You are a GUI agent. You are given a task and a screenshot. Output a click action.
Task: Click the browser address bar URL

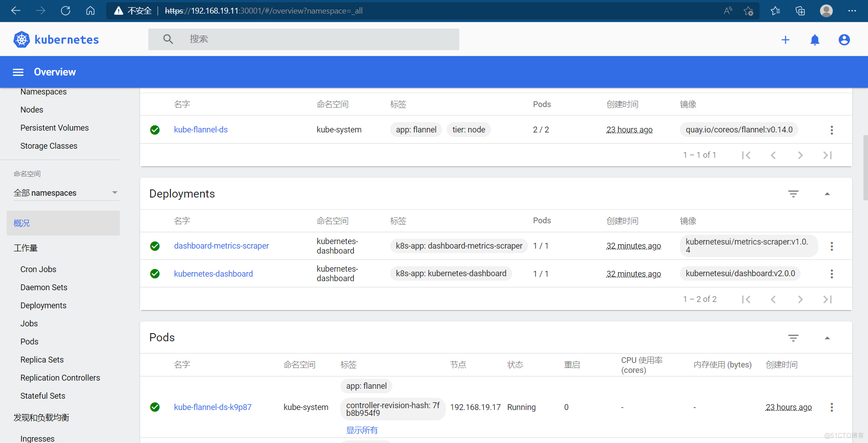point(264,11)
